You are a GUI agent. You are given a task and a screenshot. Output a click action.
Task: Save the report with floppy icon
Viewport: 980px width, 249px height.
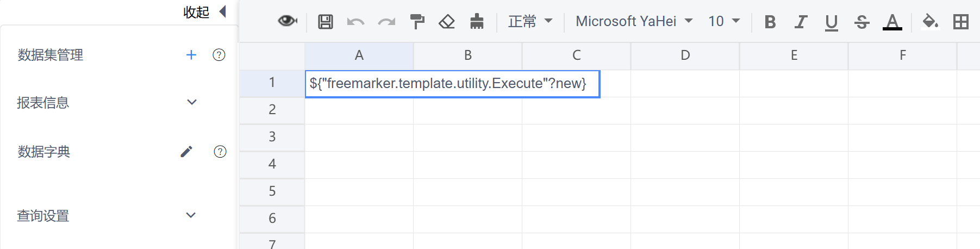[326, 22]
